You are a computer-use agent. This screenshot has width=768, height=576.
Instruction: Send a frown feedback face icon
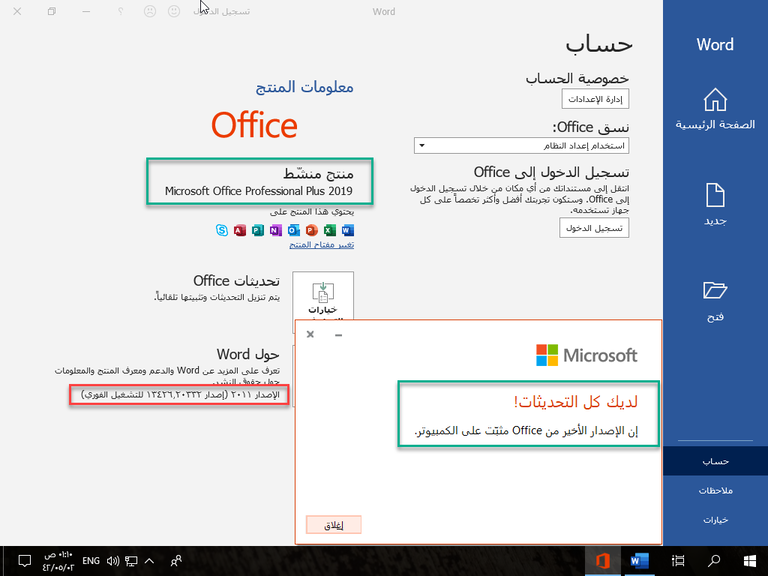(150, 11)
